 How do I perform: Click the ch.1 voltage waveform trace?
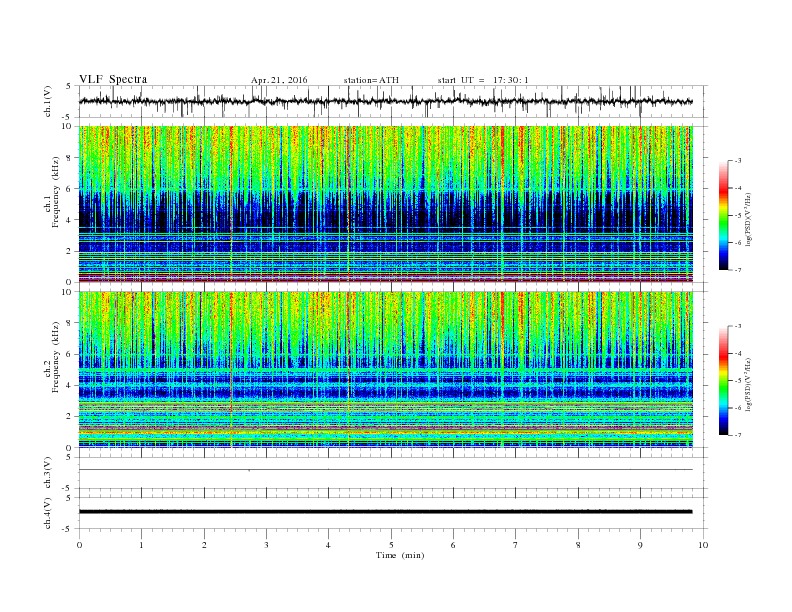pyautogui.click(x=385, y=101)
